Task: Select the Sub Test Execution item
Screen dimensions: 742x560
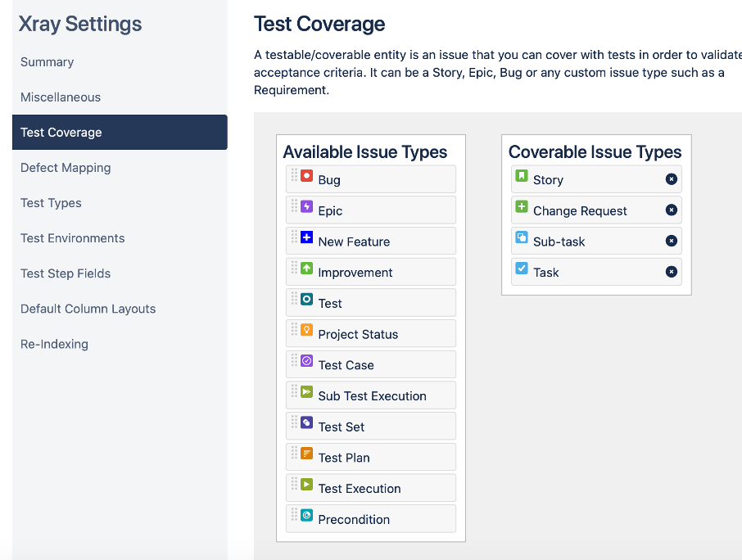Action: pos(372,396)
